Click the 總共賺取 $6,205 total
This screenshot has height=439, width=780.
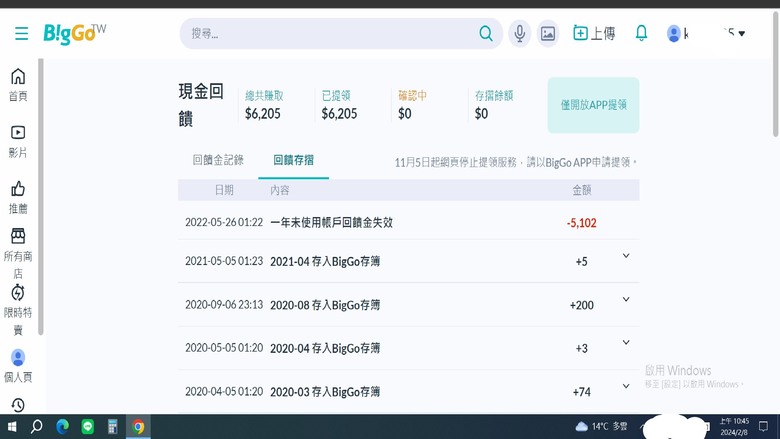(x=264, y=105)
